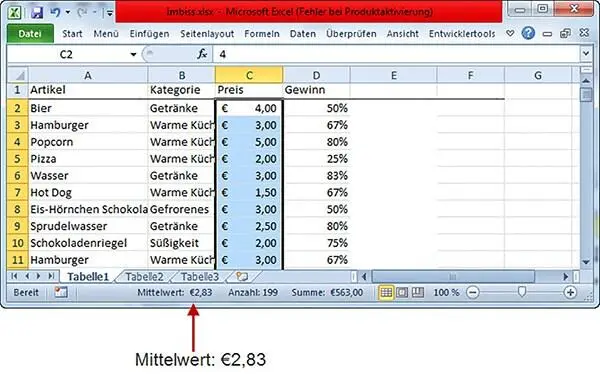
Task: Click the price cell showing 1,50
Action: 249,192
